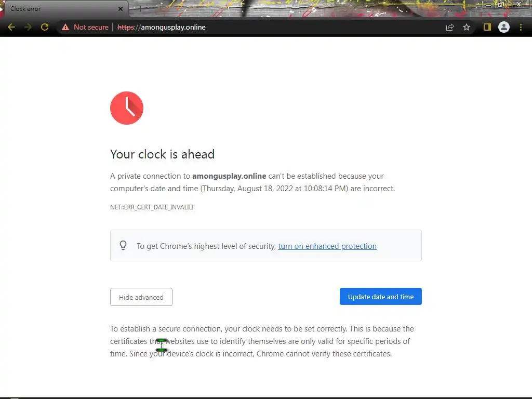Collapse details with Hide advanced
The image size is (532, 399).
click(141, 297)
